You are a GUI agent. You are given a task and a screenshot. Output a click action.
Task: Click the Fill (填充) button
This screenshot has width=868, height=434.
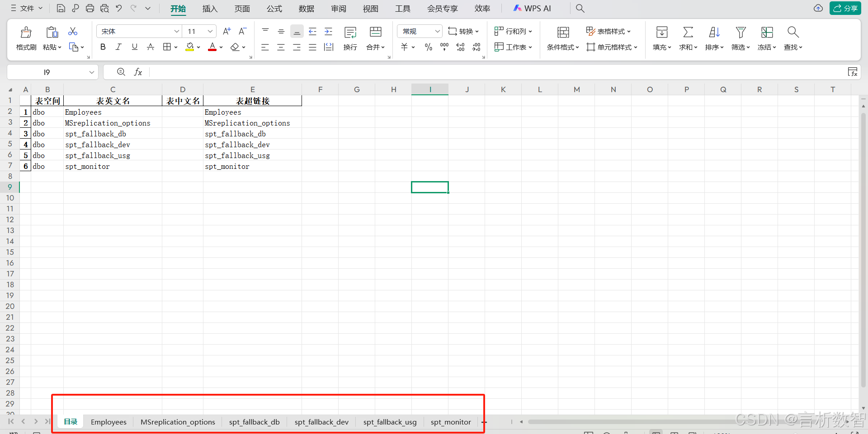[662, 38]
